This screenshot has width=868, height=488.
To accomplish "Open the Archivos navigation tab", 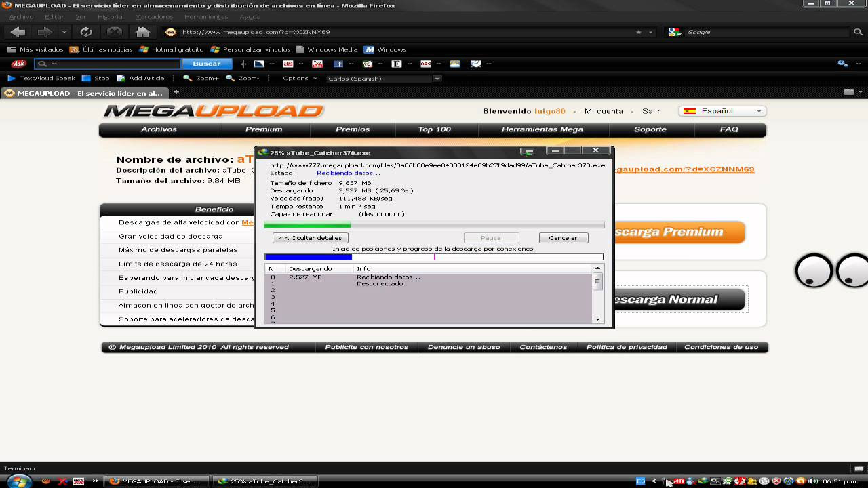I will tap(159, 129).
